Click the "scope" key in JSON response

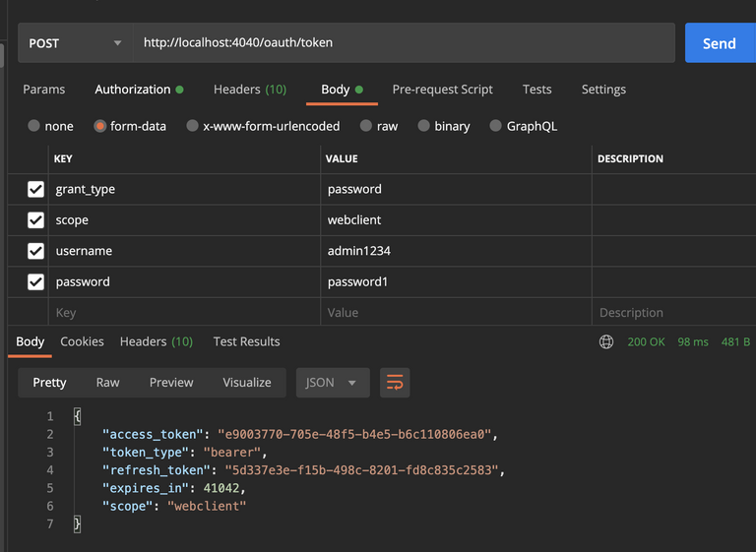(127, 506)
